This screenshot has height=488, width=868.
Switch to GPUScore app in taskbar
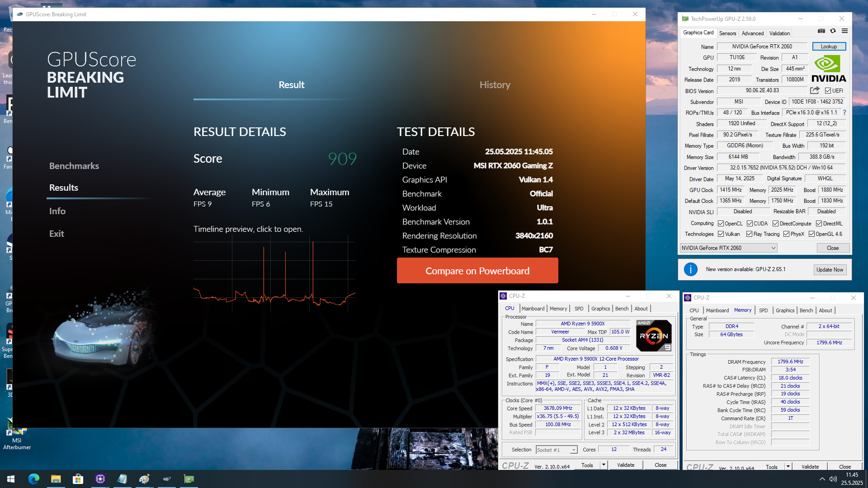[x=167, y=479]
